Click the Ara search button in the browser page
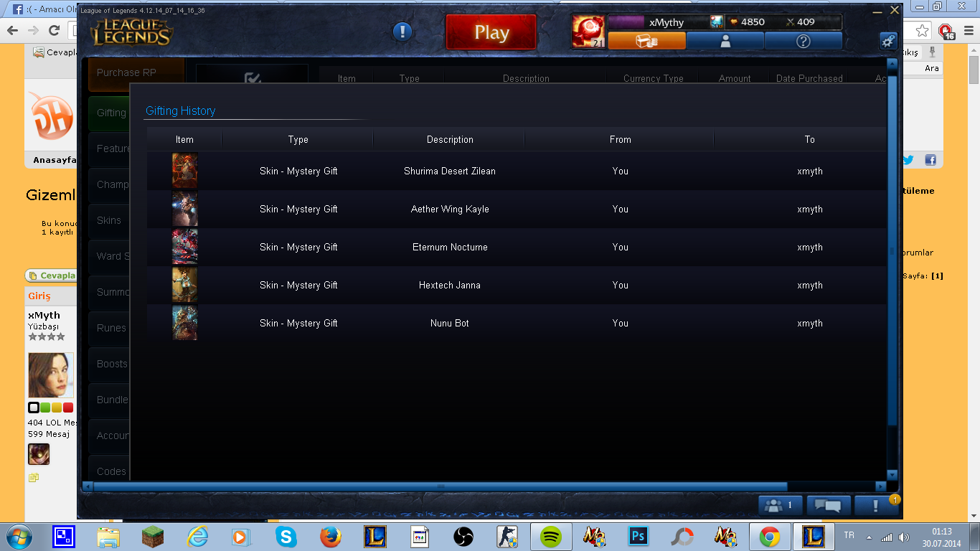Screen dimensions: 980x551 pos(931,68)
